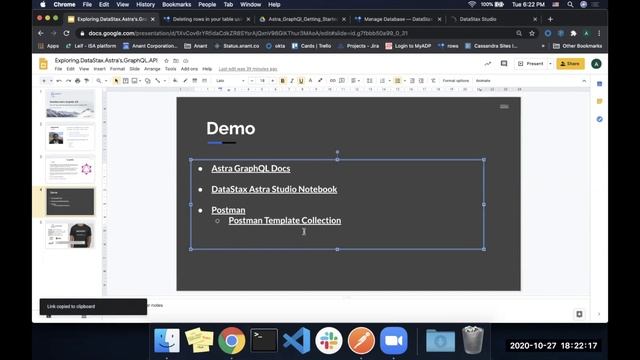
Task: Open Slack from the Dock
Action: click(x=329, y=340)
